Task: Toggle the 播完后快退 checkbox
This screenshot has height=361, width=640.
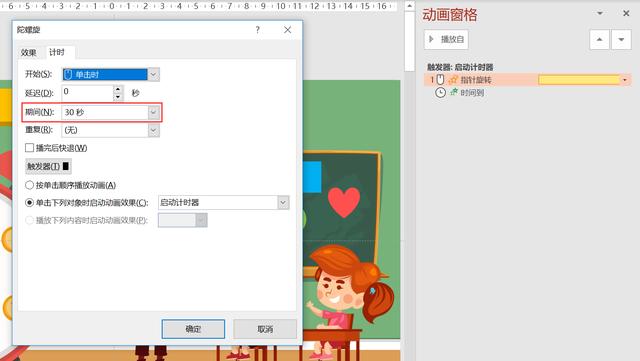Action: [29, 148]
